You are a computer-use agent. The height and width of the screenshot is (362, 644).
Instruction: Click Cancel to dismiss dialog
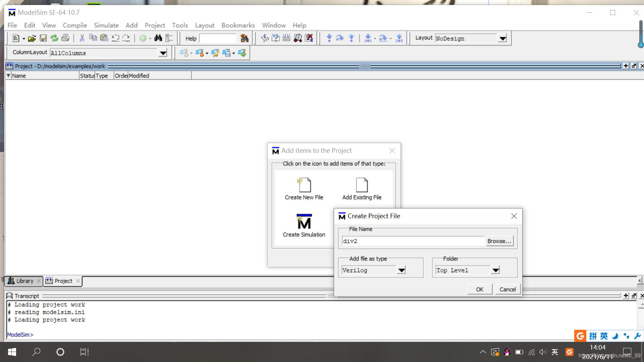coord(507,289)
